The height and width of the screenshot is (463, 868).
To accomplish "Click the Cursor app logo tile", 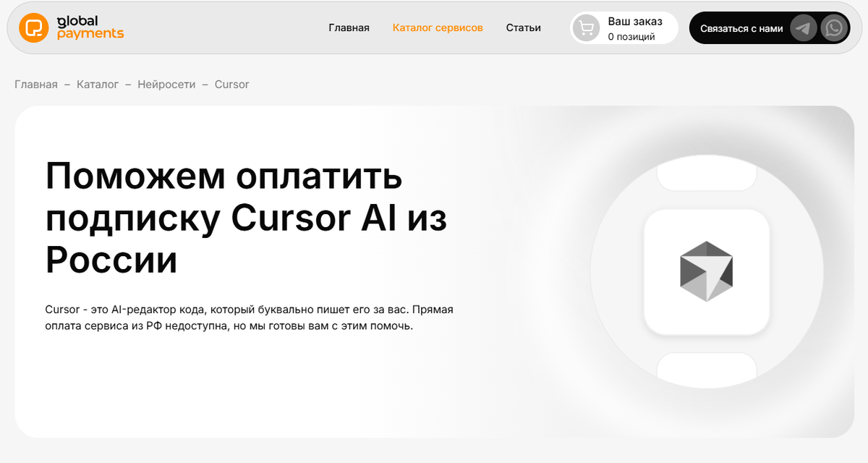I will coord(707,272).
